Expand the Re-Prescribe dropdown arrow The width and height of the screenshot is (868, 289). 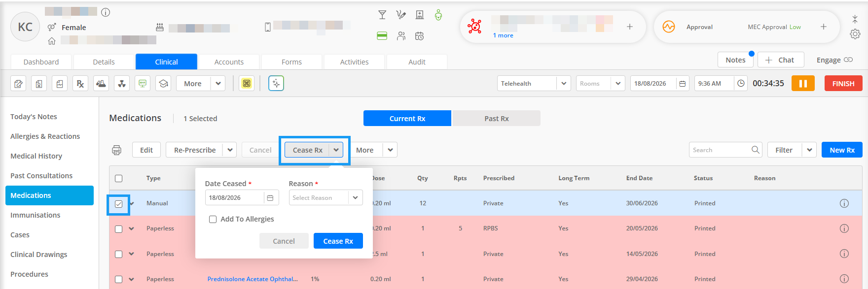click(x=230, y=150)
